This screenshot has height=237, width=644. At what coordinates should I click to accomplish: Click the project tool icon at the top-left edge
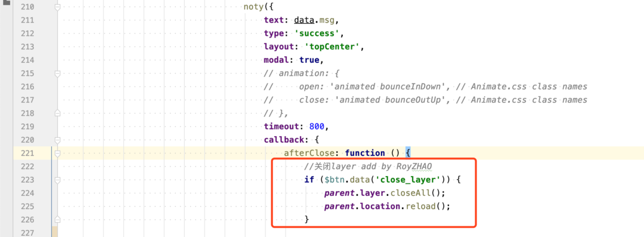[6, 2]
